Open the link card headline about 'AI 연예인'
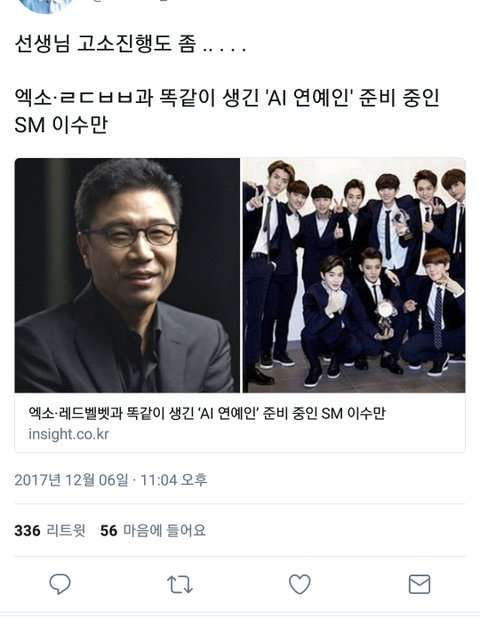480x618 pixels. 207,413
